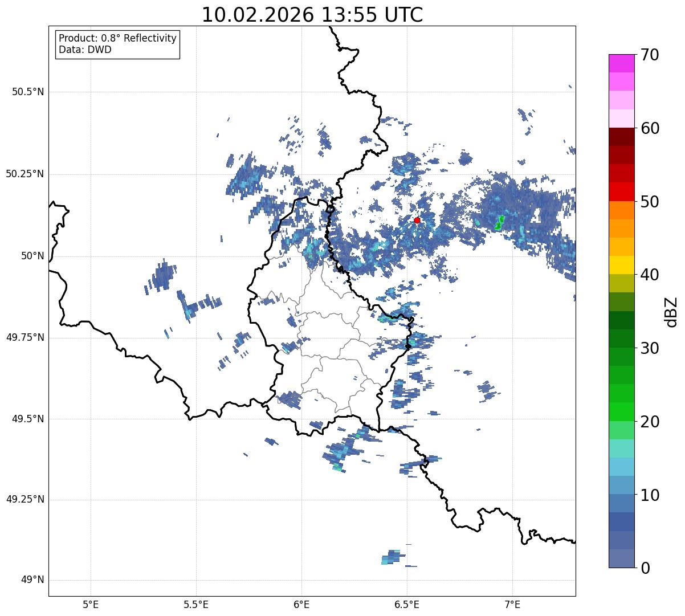Click the red radar site marker
Screen dimensions: 685x616
click(x=417, y=220)
